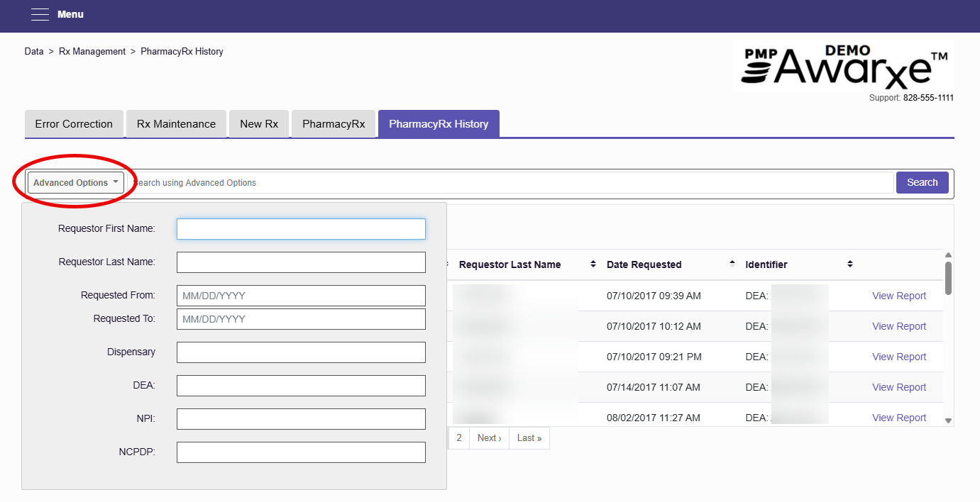Focus the Search using Advanced Options field

511,183
